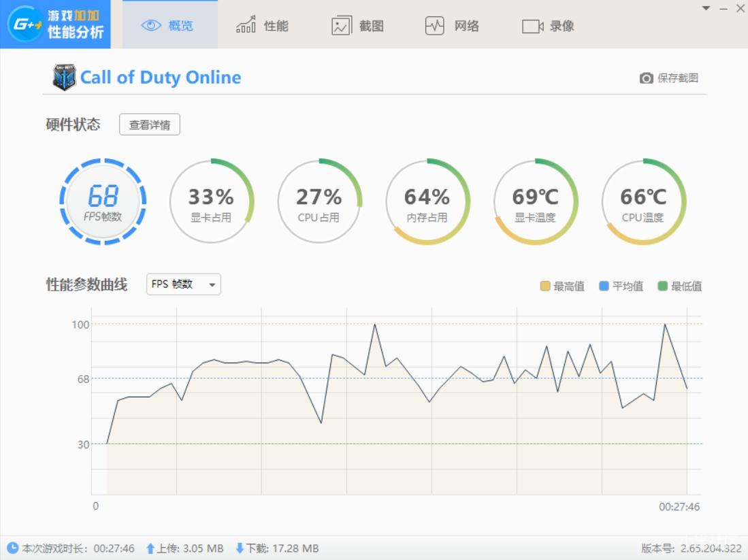Click the 64% 内存占用 gauge
The height and width of the screenshot is (560, 748).
[x=427, y=202]
